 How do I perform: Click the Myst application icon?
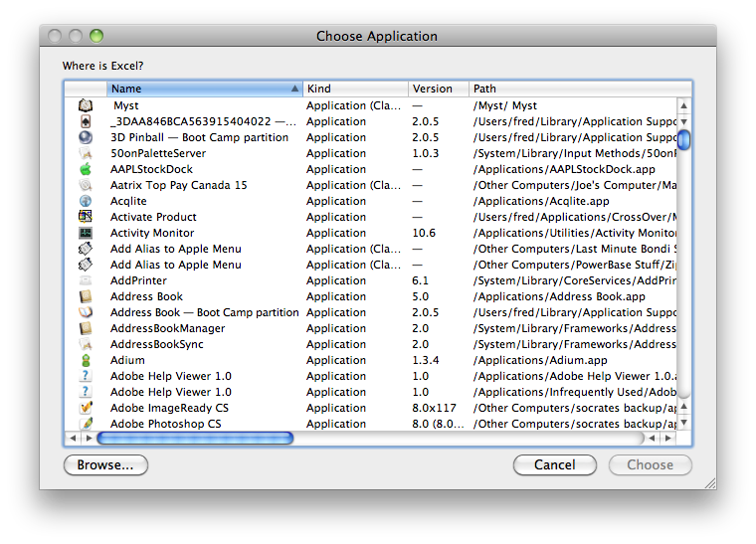click(86, 105)
